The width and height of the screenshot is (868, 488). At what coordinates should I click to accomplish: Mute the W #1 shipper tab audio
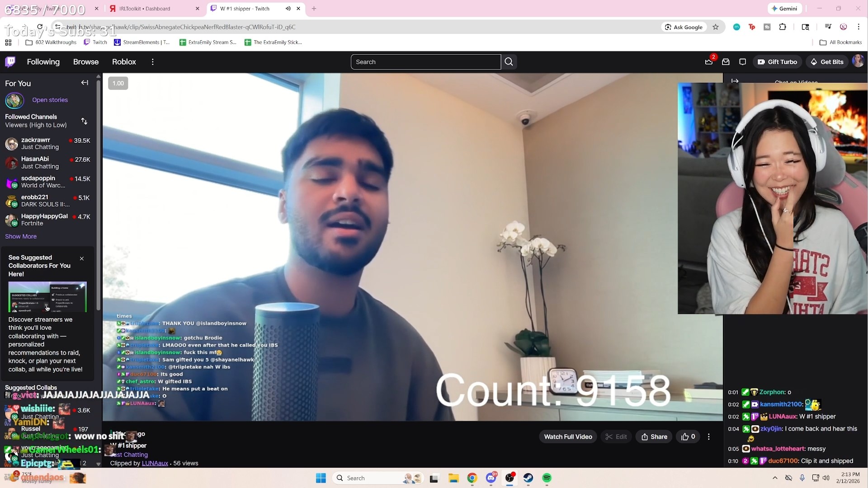(x=288, y=9)
